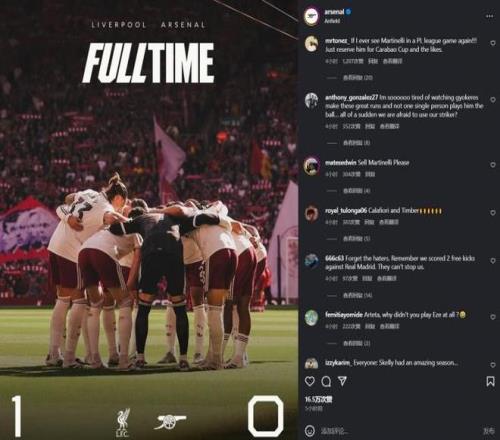Click the Arsenal profile avatar
The image size is (500, 440).
tap(312, 15)
